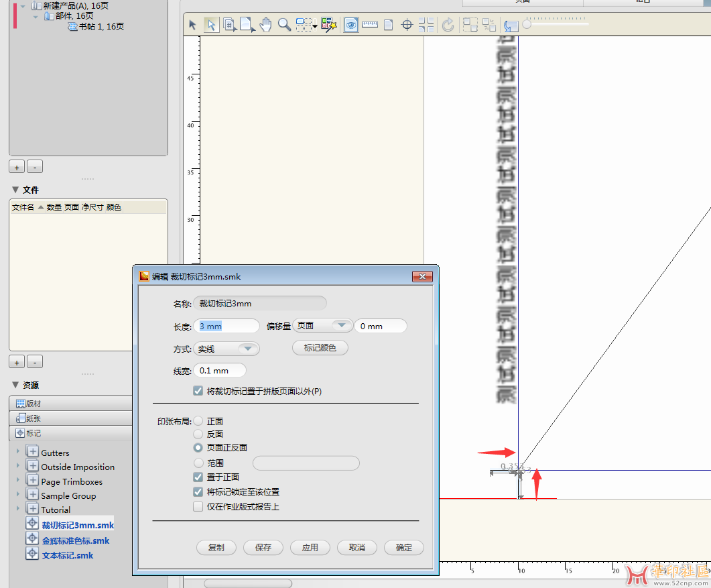The image size is (711, 588).
Task: Open the layout view dropdown tool
Action: [306, 25]
